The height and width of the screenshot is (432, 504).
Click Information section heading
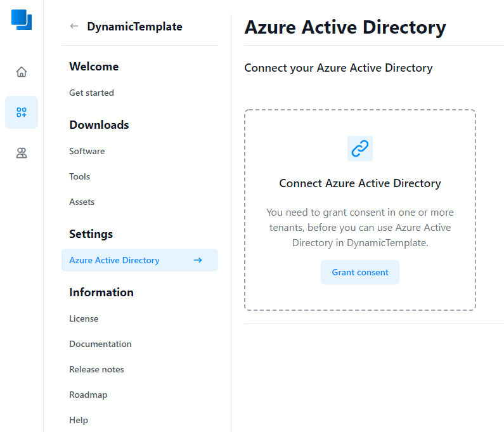pos(101,292)
